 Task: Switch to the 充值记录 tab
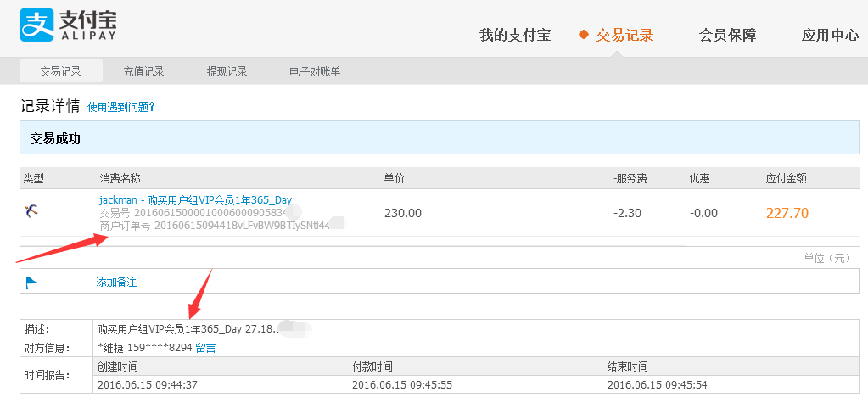click(x=143, y=71)
